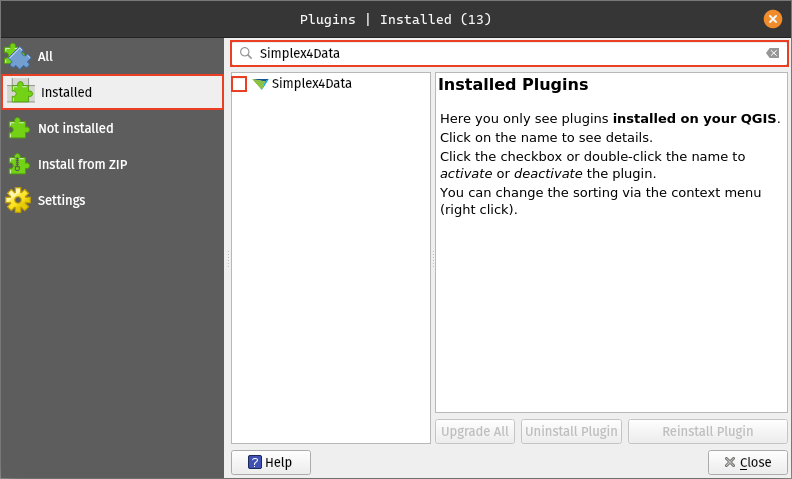Click the Upgrade All button

(475, 432)
